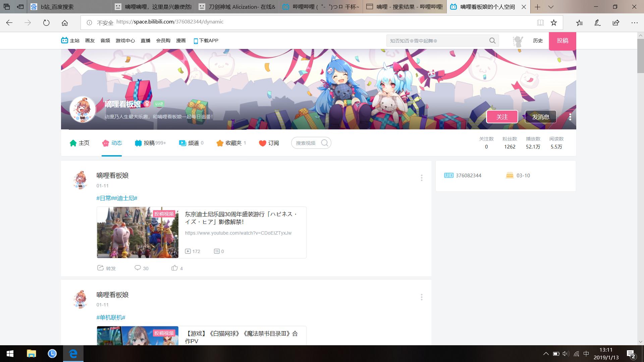Click the comment bubble icon showing 30
The height and width of the screenshot is (362, 644).
(x=138, y=268)
